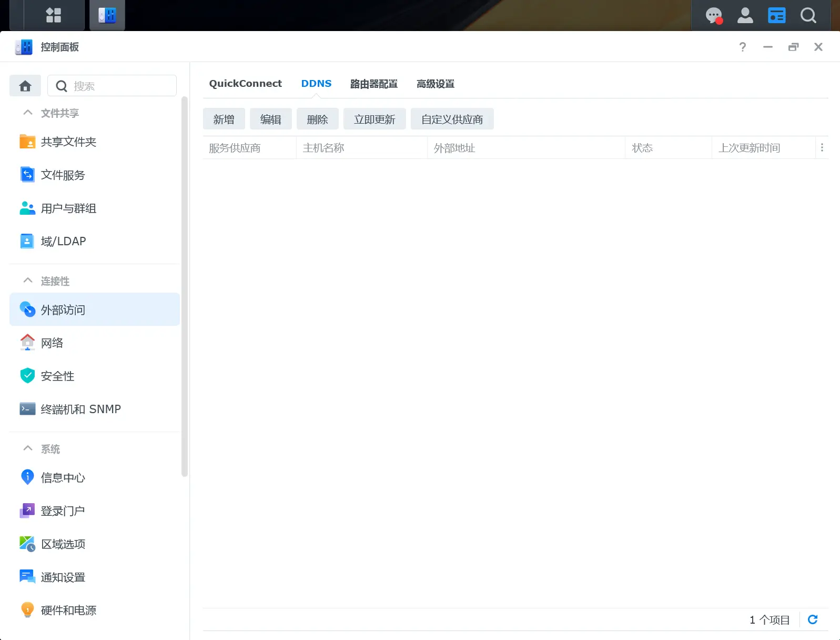840x640 pixels.
Task: Switch to the QuickConnect tab
Action: [x=245, y=84]
